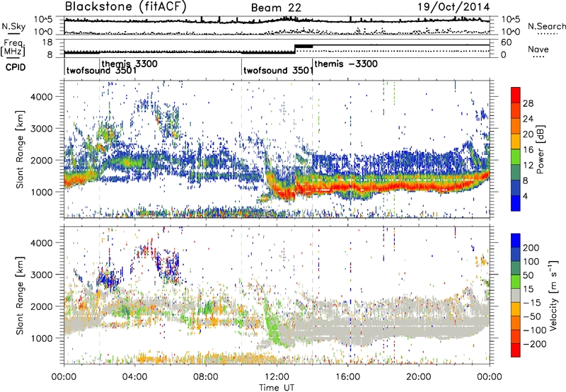
Task: Click the N.Search legend label
Action: (x=546, y=26)
